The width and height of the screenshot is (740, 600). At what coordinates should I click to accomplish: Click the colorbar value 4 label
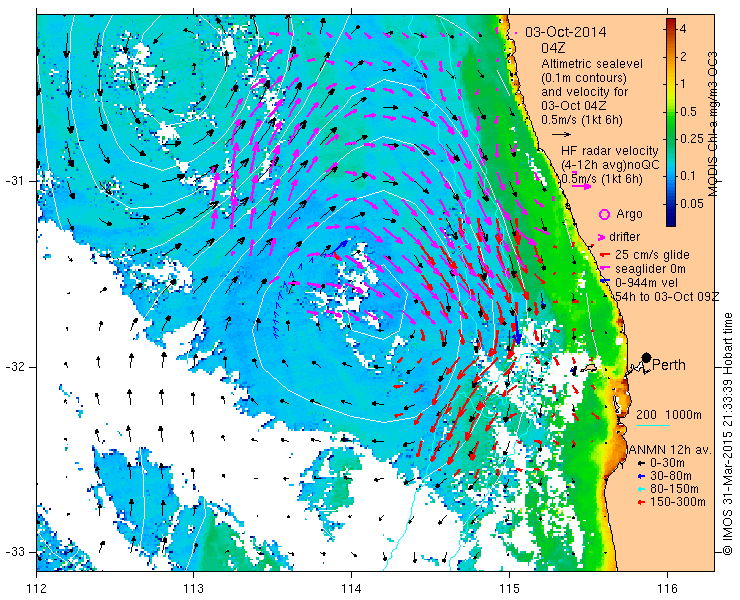coord(683,29)
